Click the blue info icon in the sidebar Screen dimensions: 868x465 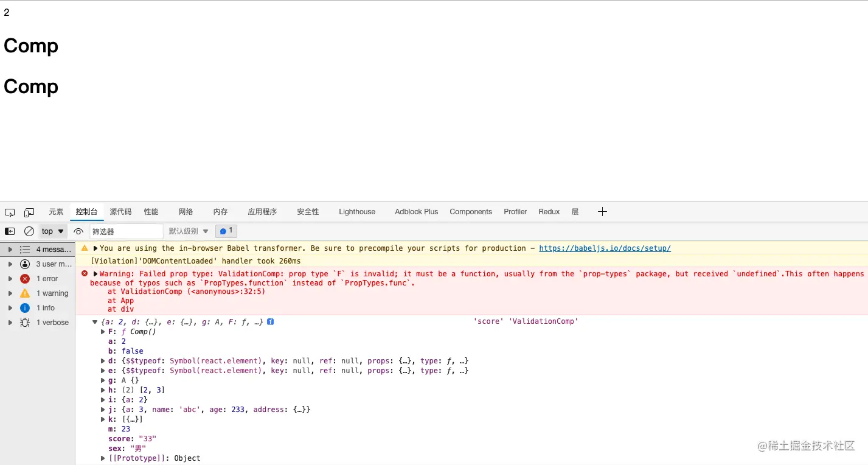pyautogui.click(x=25, y=308)
